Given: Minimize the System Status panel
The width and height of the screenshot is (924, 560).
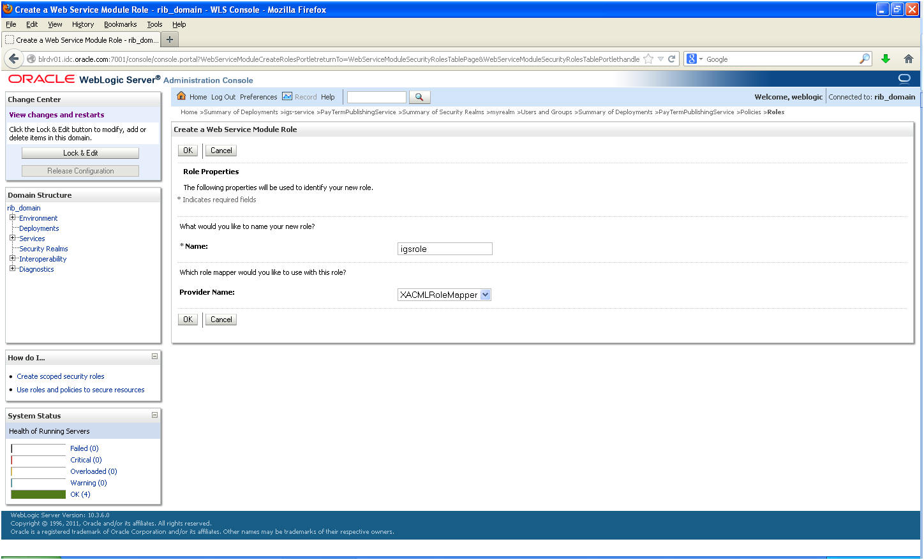Looking at the screenshot, I should (154, 415).
